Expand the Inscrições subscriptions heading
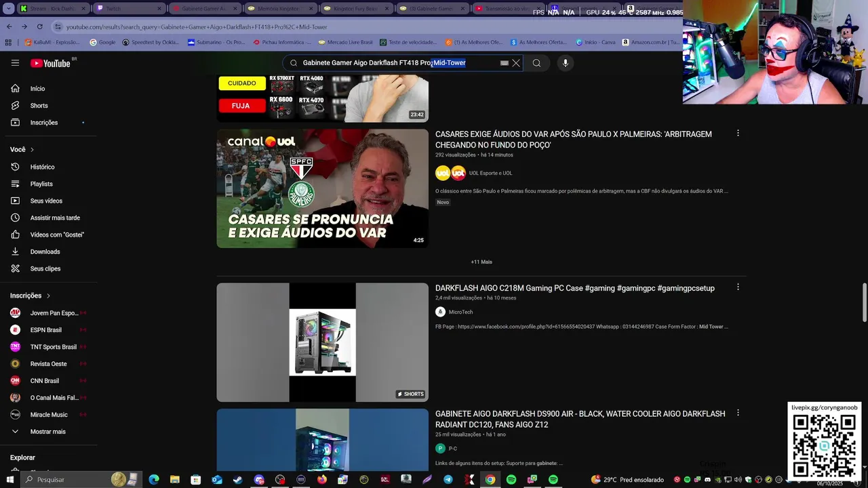 31,296
